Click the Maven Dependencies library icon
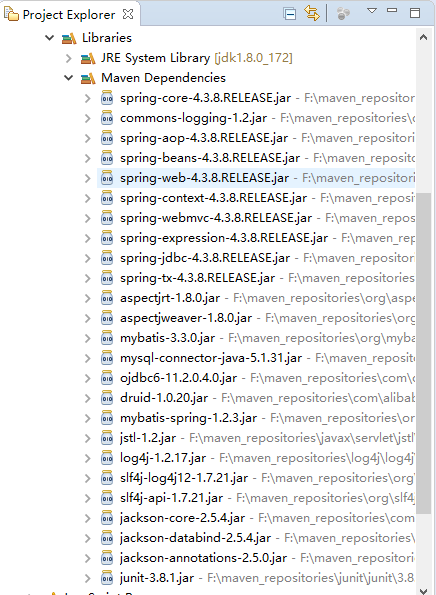This screenshot has height=595, width=436. click(88, 78)
